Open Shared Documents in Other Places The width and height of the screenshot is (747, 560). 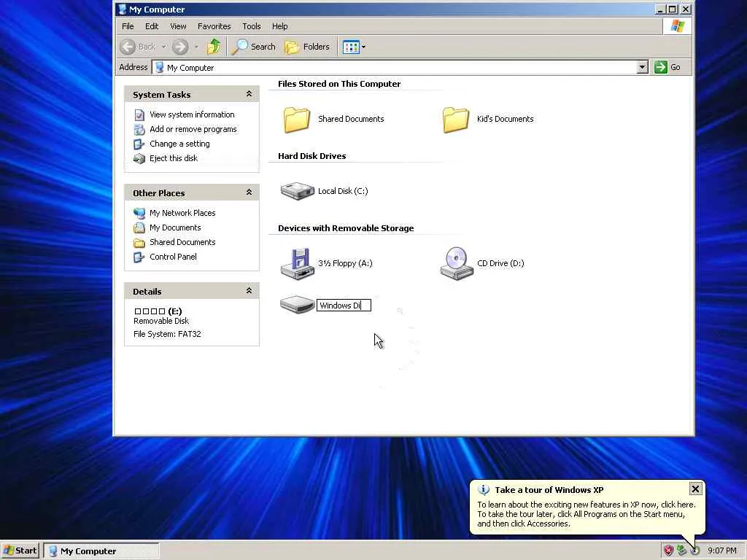coord(182,242)
